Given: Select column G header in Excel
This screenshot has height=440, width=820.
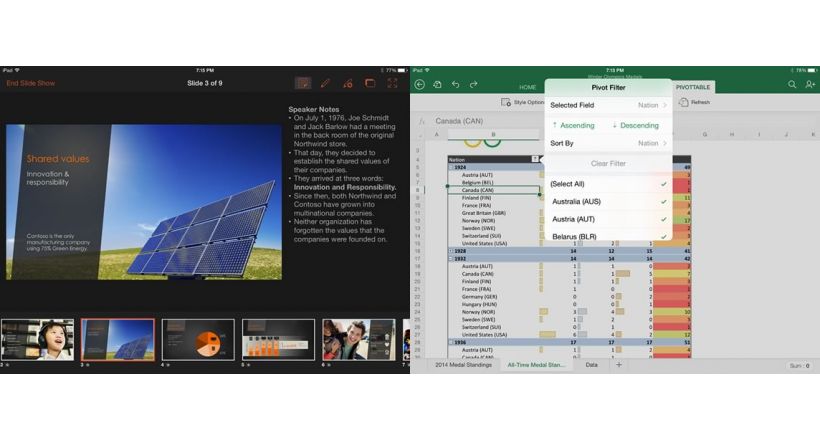Looking at the screenshot, I should pyautogui.click(x=704, y=134).
